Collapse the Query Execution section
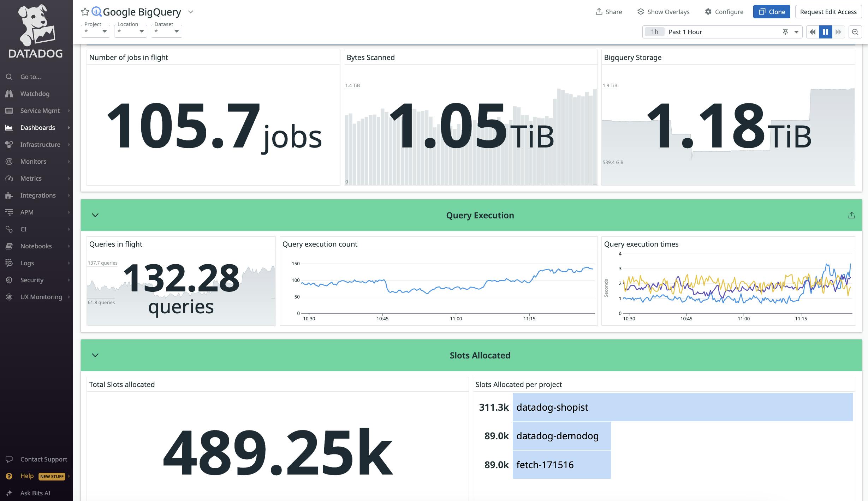The height and width of the screenshot is (501, 868). pyautogui.click(x=95, y=215)
